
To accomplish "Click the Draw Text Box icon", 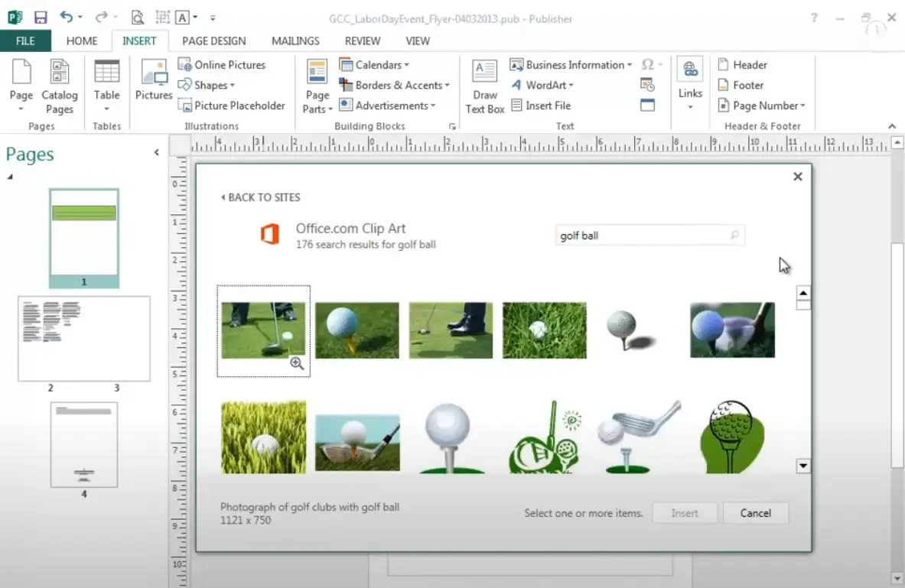I will click(x=485, y=73).
